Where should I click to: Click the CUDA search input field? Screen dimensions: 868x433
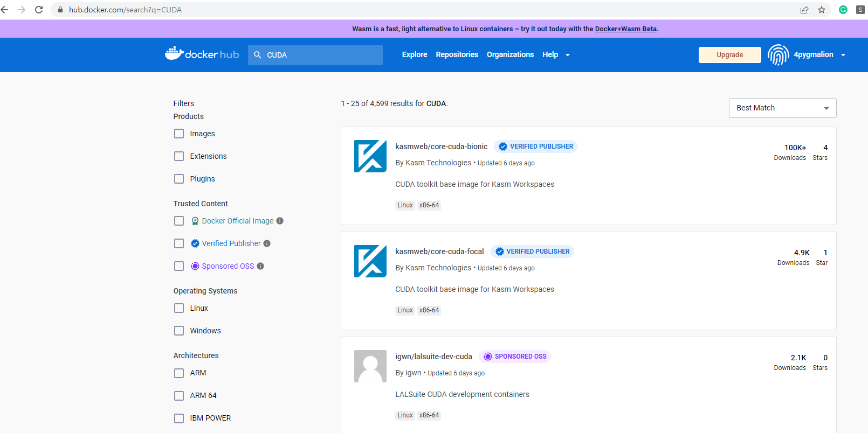pyautogui.click(x=315, y=55)
